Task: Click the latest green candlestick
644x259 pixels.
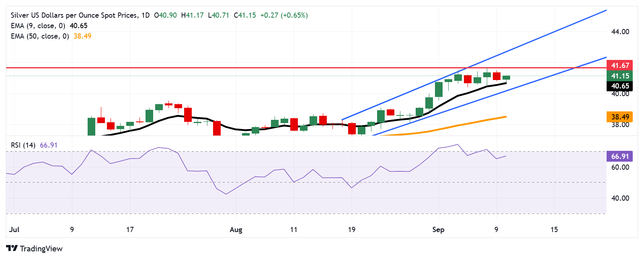Action: 506,78
